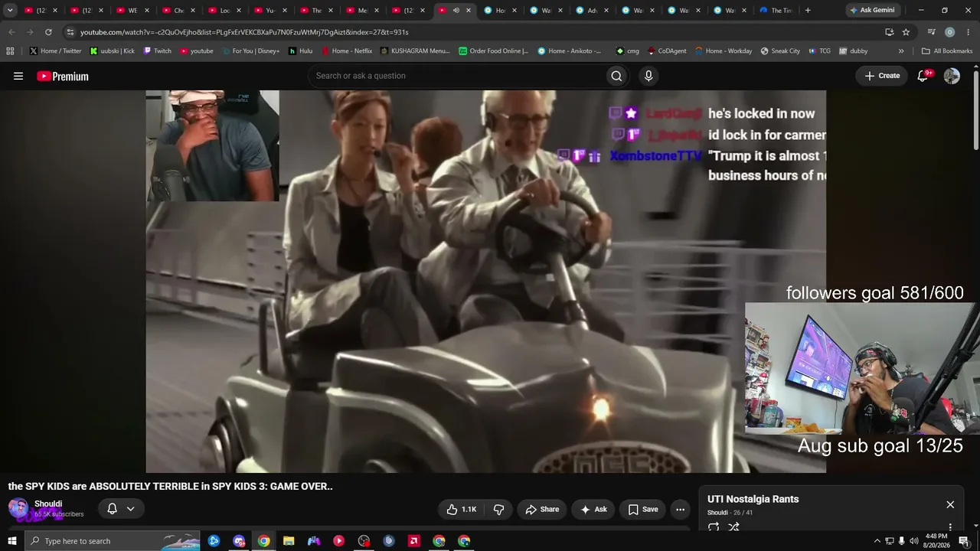Click the Share button
Screen dimensions: 980x551
[542, 509]
